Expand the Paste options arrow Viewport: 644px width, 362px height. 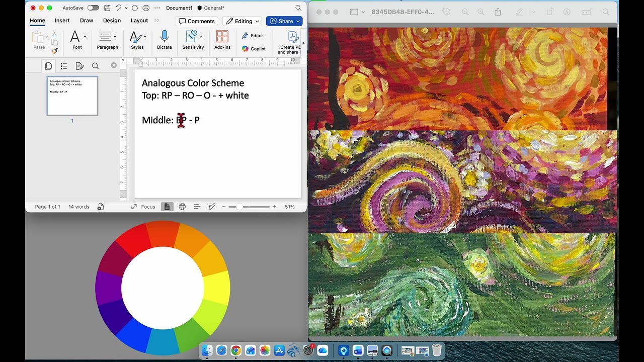pyautogui.click(x=47, y=36)
